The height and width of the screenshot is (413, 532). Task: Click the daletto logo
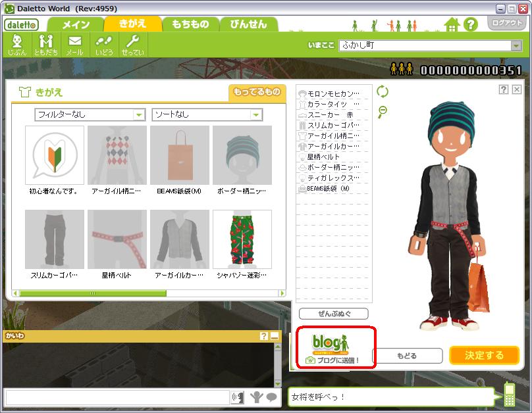click(x=21, y=25)
